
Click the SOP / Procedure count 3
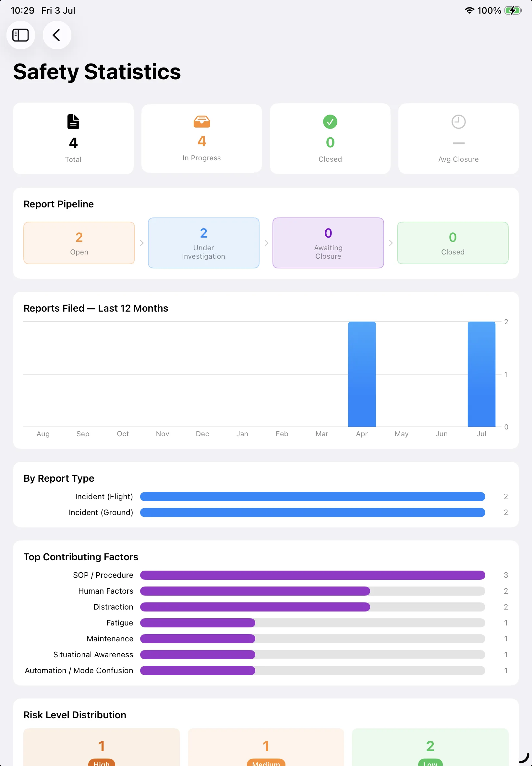click(506, 575)
